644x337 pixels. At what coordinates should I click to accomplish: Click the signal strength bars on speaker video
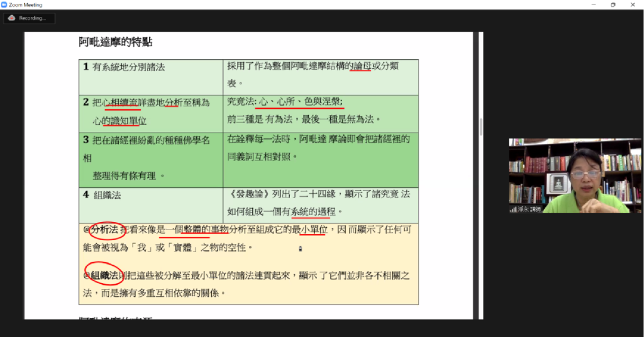click(513, 209)
